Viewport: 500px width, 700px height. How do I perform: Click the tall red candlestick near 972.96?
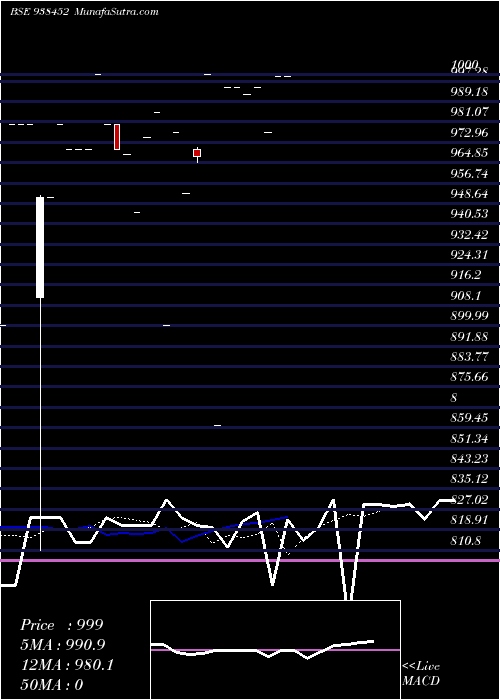(x=117, y=137)
